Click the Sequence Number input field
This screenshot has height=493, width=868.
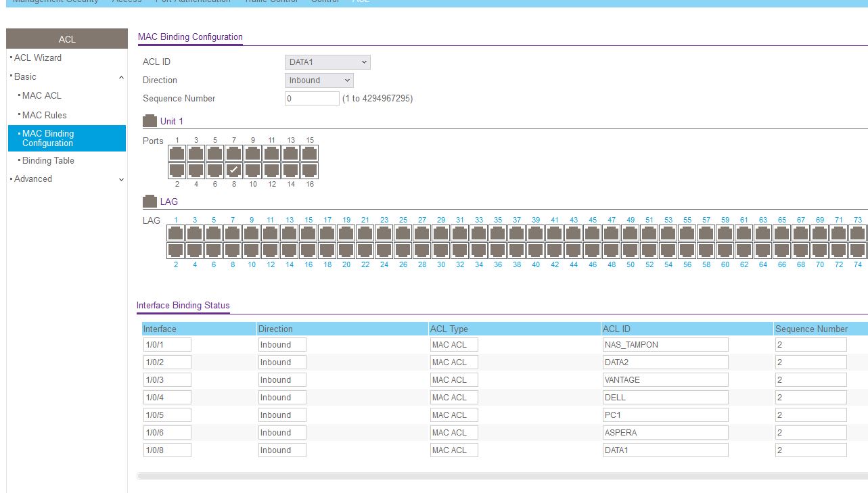312,99
